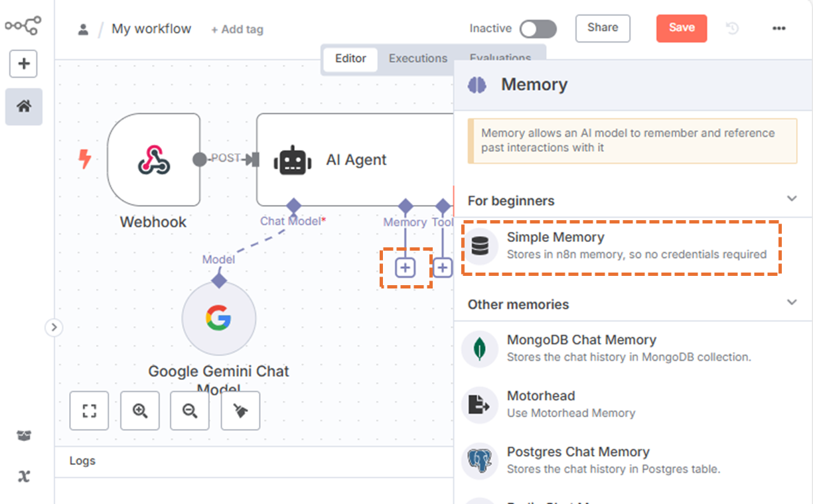Click the Chat Model connector diamond
813x504 pixels.
[293, 205]
